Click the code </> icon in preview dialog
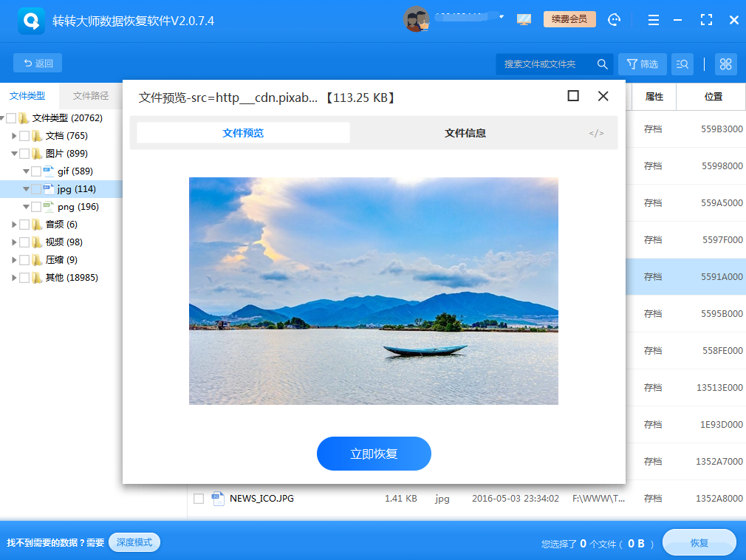 tap(596, 133)
